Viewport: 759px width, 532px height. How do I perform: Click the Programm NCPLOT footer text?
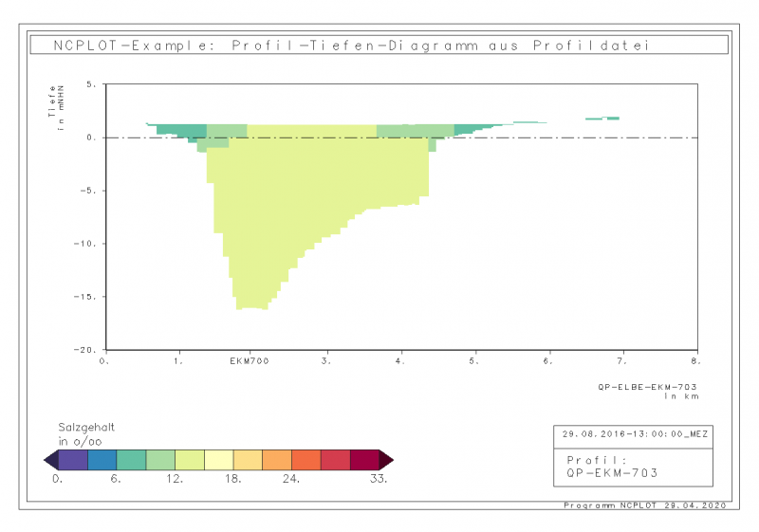tap(645, 505)
